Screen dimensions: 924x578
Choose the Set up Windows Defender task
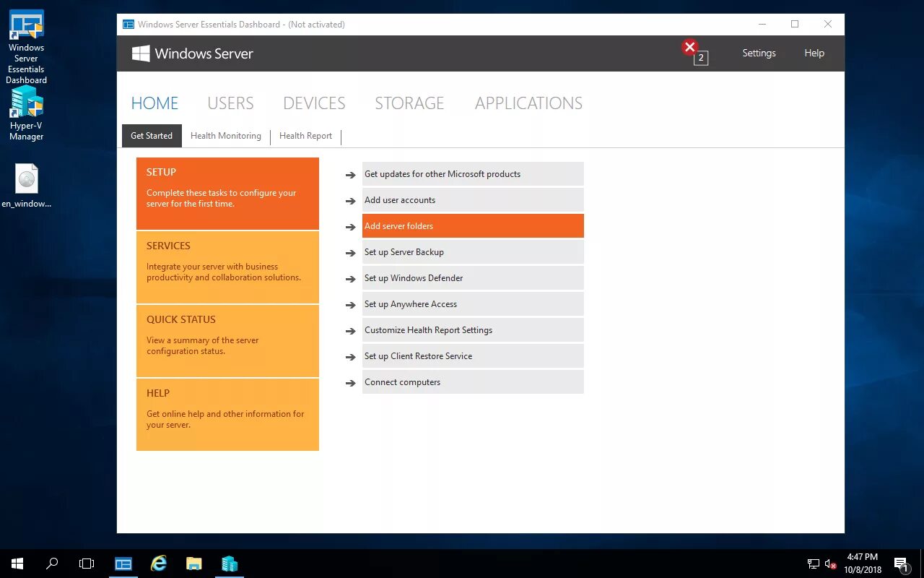473,278
